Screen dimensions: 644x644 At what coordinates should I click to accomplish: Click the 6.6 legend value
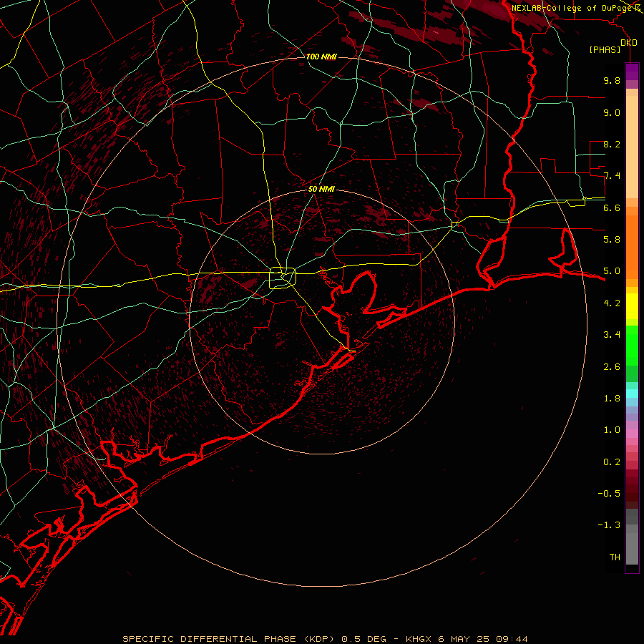[612, 208]
